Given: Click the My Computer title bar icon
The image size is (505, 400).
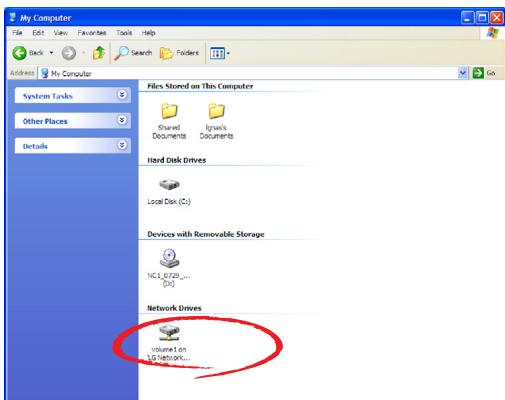Looking at the screenshot, I should (13, 17).
